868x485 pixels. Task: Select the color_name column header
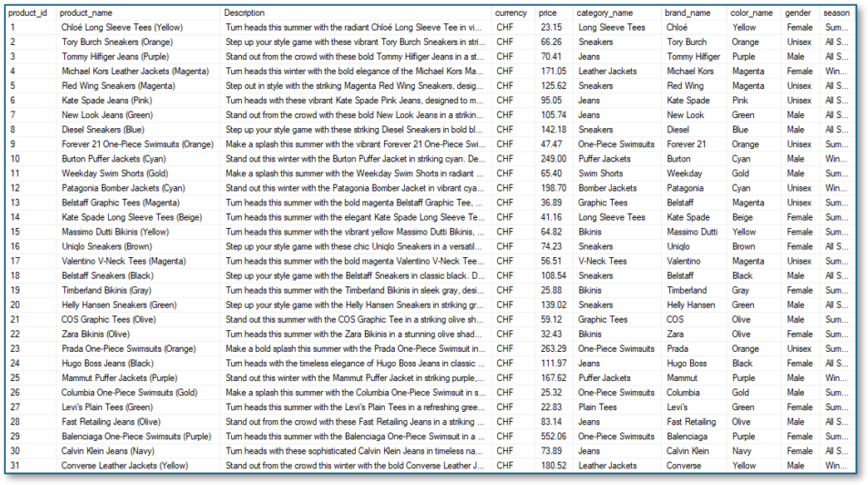click(752, 12)
